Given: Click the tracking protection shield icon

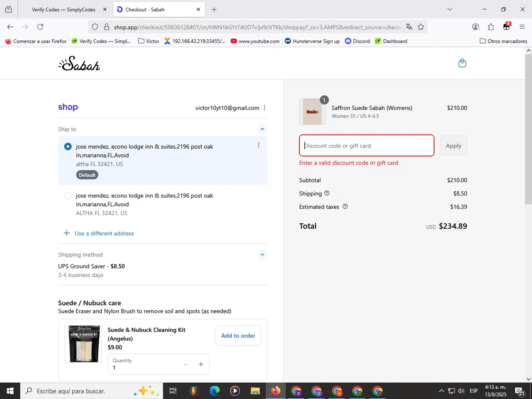Looking at the screenshot, I should click(95, 27).
